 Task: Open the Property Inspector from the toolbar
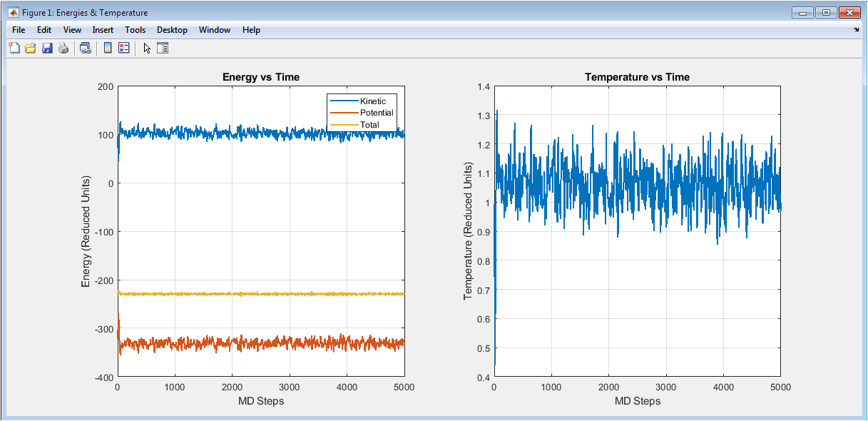[163, 49]
